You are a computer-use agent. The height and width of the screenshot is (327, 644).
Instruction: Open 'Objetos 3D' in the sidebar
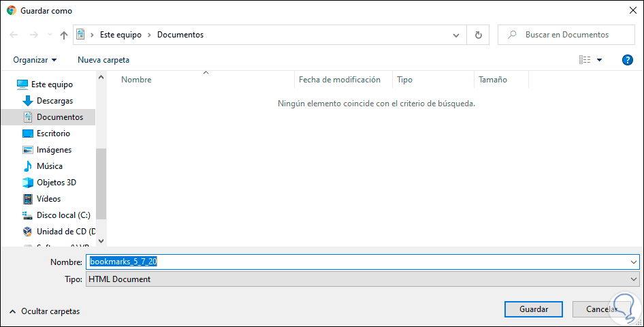[x=57, y=183]
